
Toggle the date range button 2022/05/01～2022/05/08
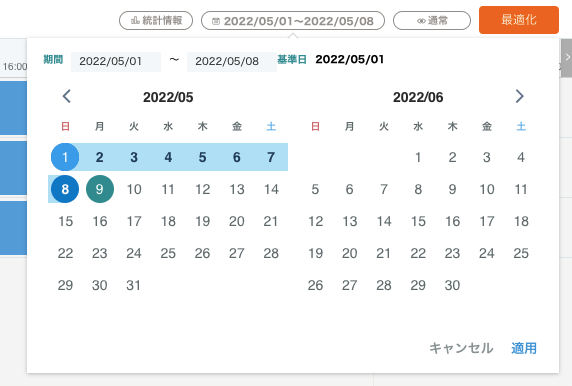coord(293,20)
